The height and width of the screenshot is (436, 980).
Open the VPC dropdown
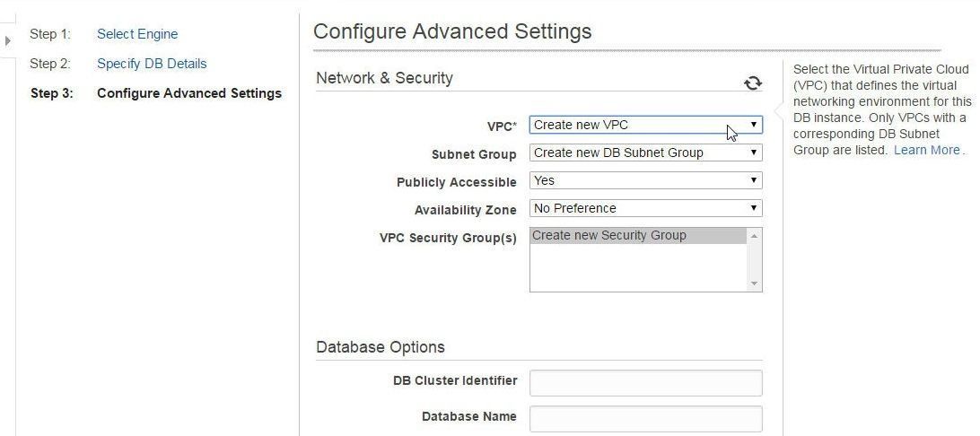[x=645, y=125]
